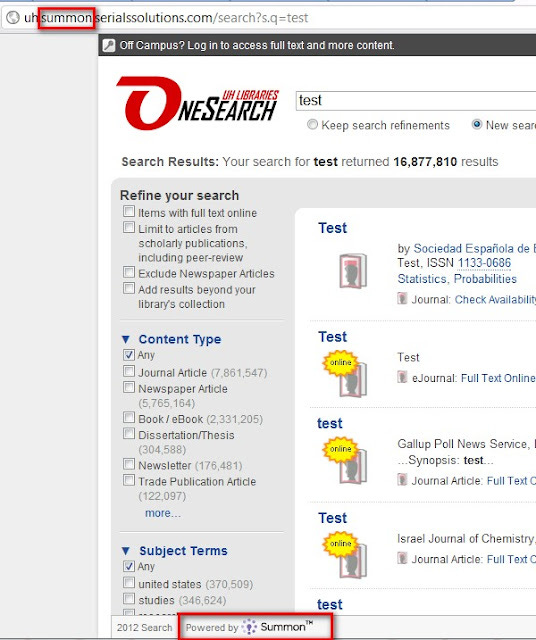Open the Statistics subject link

tap(422, 279)
